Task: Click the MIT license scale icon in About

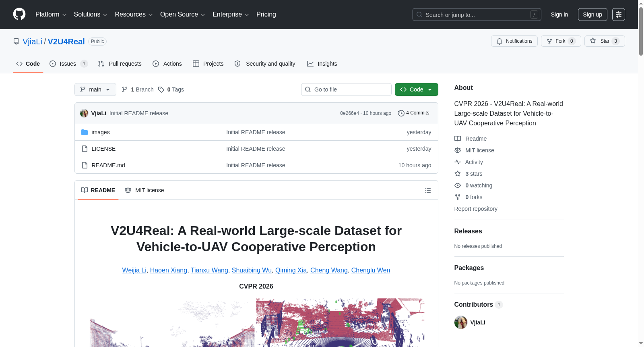Action: [458, 150]
